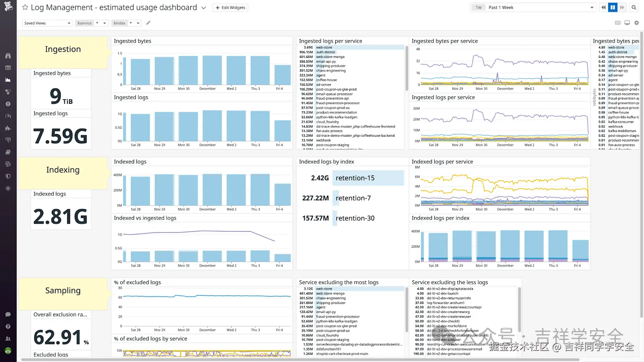Click the Indexing section note
Screen dimensions: 644x362
tap(63, 173)
